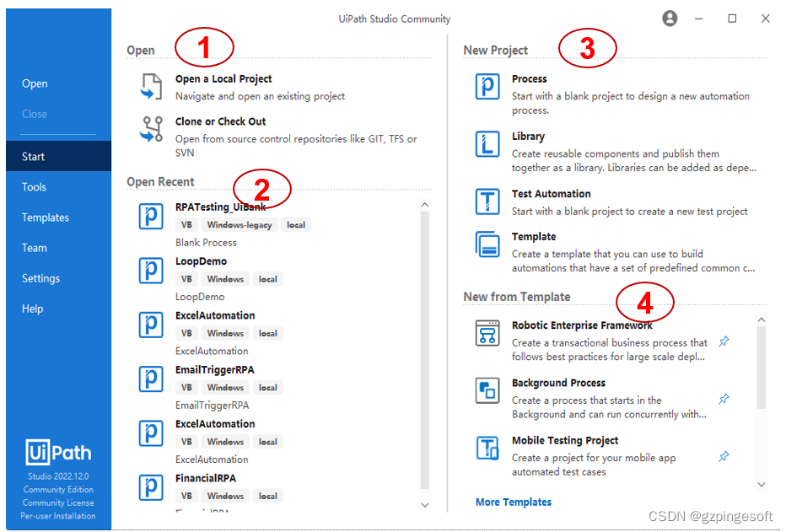Choose the Template project title
Image resolution: width=786 pixels, height=532 pixels.
pyautogui.click(x=534, y=237)
